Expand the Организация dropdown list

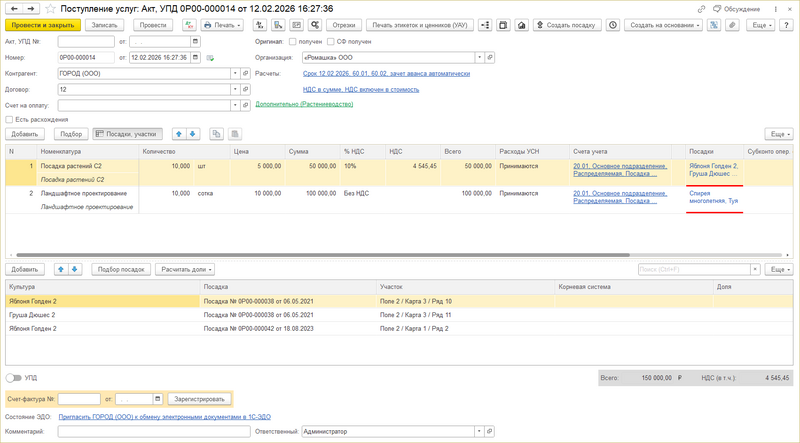point(478,57)
